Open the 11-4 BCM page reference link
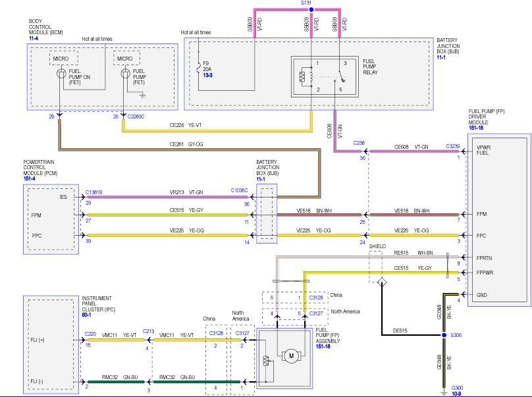 (33, 38)
